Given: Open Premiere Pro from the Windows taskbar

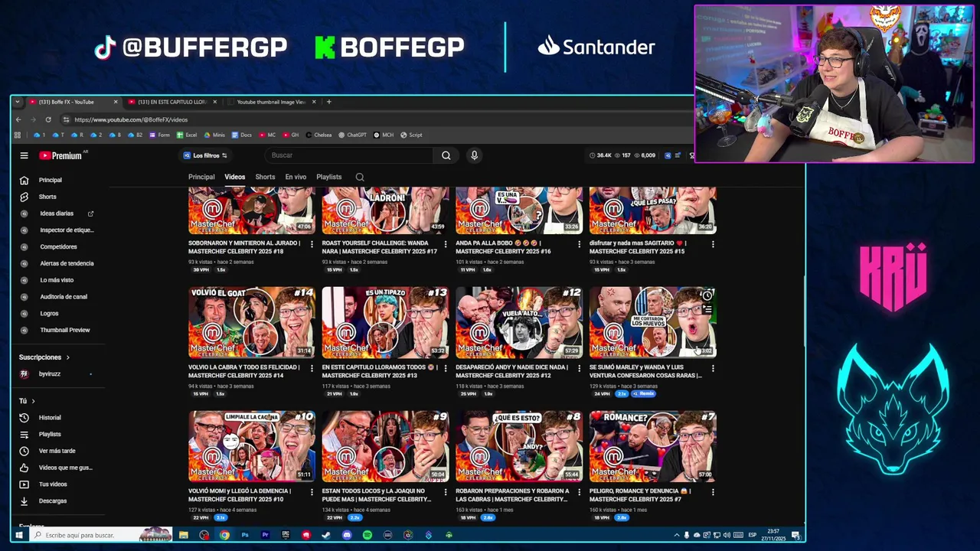Looking at the screenshot, I should pos(265,535).
